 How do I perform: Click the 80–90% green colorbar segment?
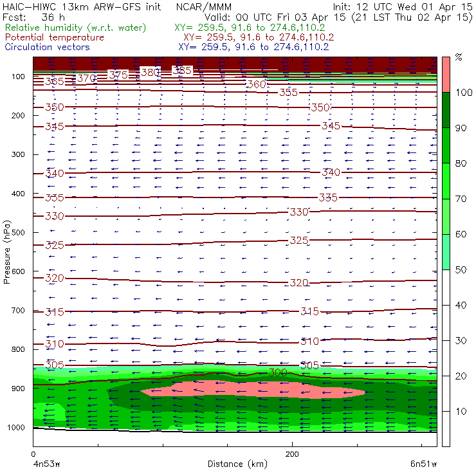[x=446, y=145]
